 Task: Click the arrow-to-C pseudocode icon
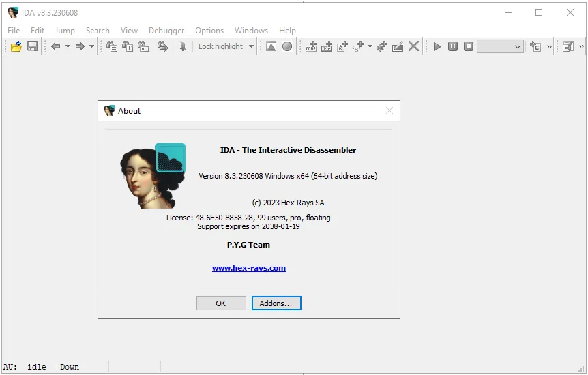pos(535,46)
